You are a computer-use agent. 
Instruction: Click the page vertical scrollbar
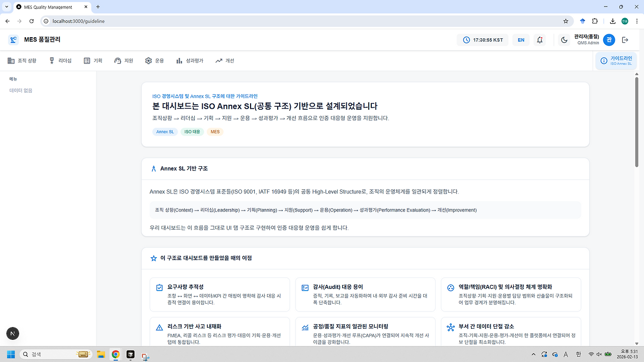point(637,121)
